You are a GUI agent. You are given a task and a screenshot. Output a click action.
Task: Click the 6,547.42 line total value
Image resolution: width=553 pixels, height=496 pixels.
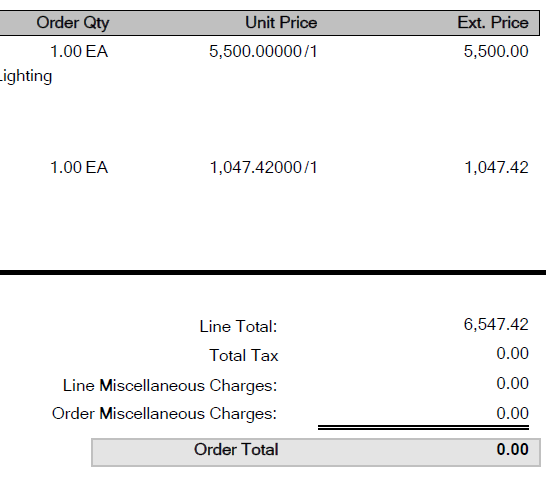click(496, 325)
